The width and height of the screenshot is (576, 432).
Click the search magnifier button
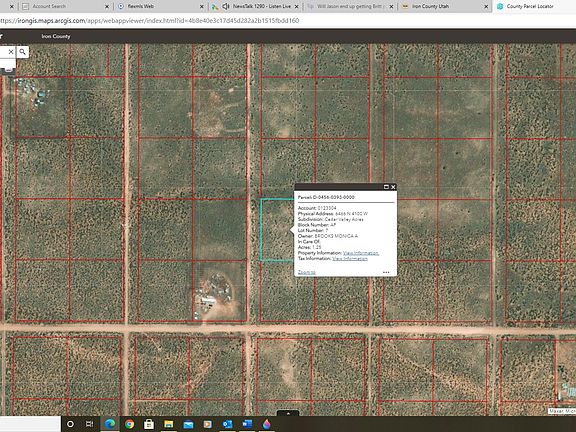click(x=22, y=52)
